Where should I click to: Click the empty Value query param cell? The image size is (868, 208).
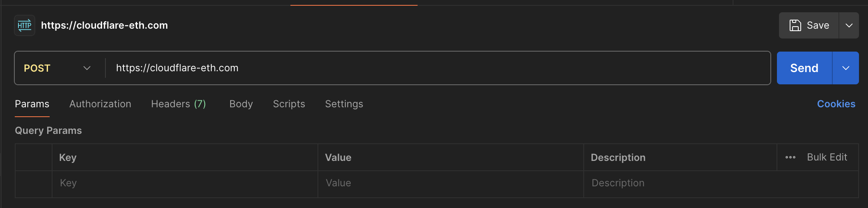point(450,183)
